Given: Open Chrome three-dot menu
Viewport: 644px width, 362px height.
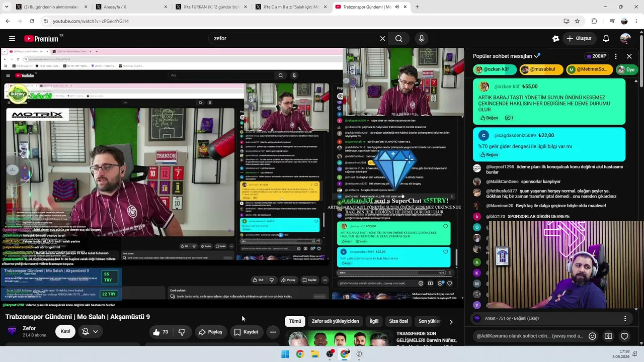Looking at the screenshot, I should point(636,21).
